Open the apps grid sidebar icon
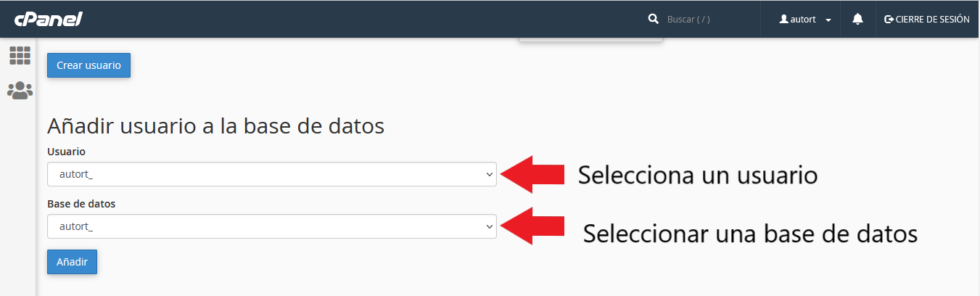 [20, 55]
